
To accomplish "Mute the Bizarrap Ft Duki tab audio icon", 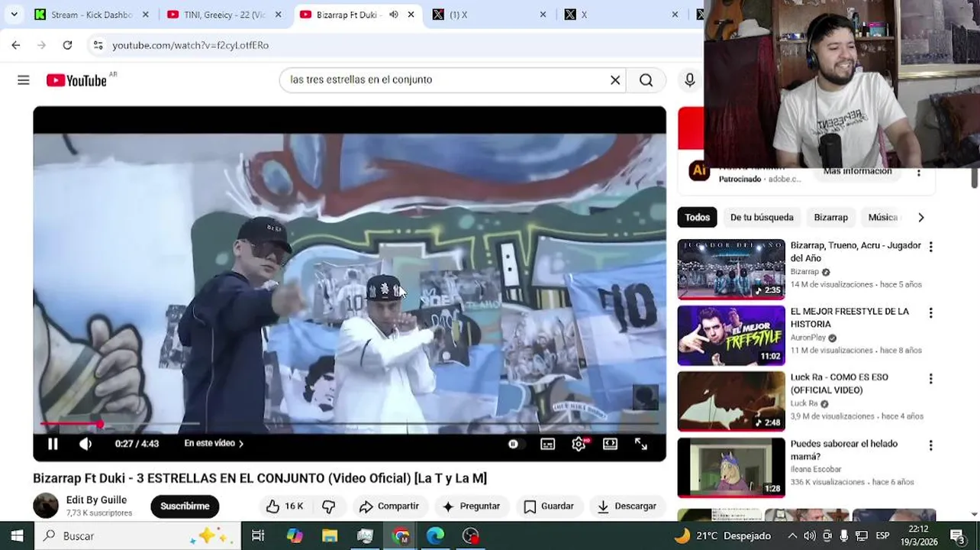I will pyautogui.click(x=394, y=15).
